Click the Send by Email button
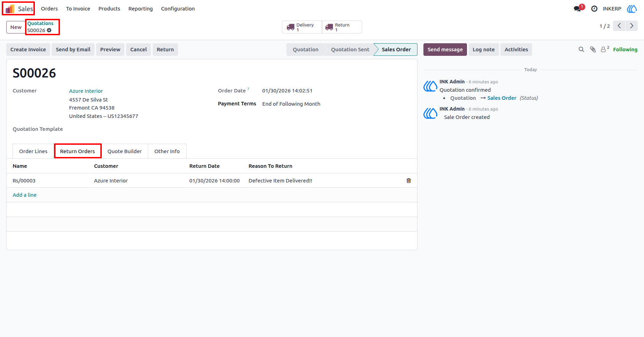The image size is (644, 337). pos(73,50)
